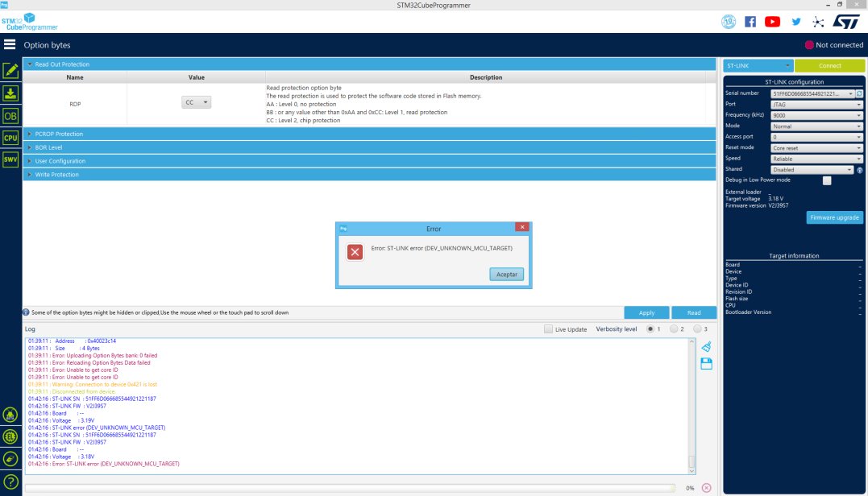Viewport: 868px width, 496px height.
Task: Open the ST-LINK interface dropdown
Action: (x=758, y=66)
